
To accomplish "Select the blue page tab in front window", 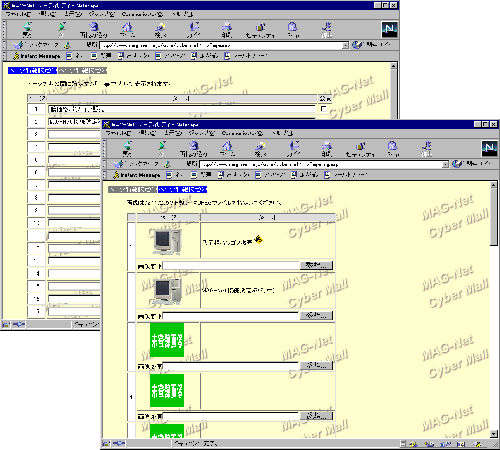I will (x=182, y=189).
